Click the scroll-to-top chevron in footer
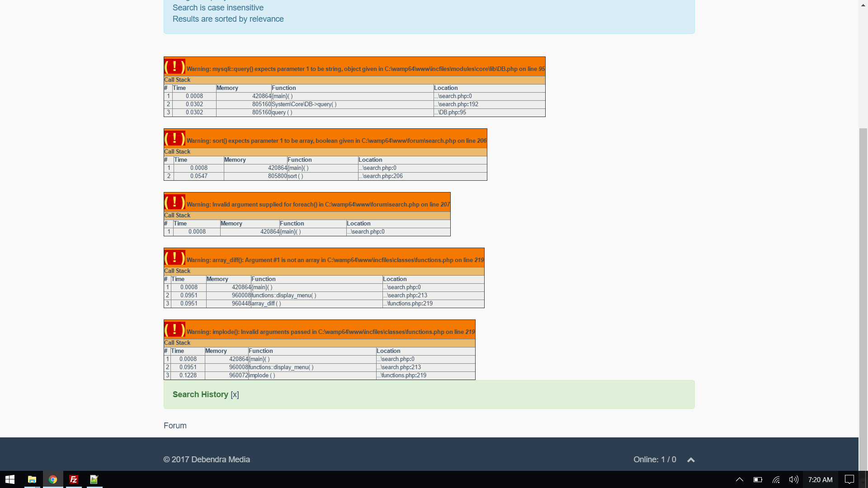 [x=691, y=460]
